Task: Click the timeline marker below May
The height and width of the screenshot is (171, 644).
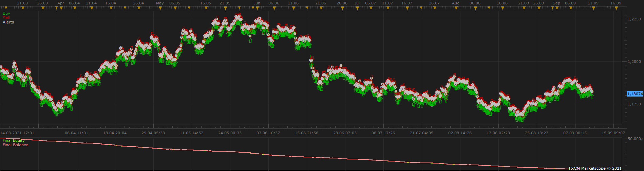Action: click(x=160, y=8)
